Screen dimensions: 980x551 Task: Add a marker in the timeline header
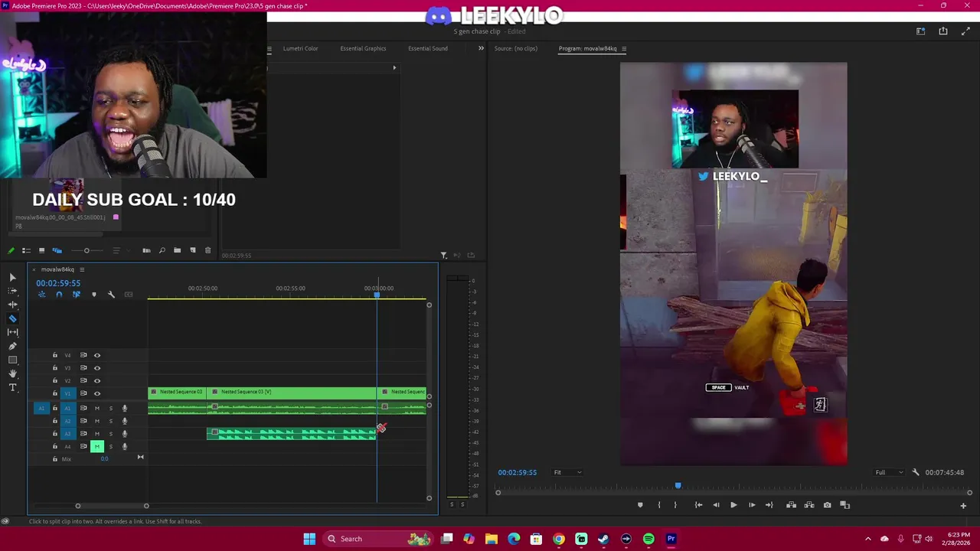click(94, 295)
